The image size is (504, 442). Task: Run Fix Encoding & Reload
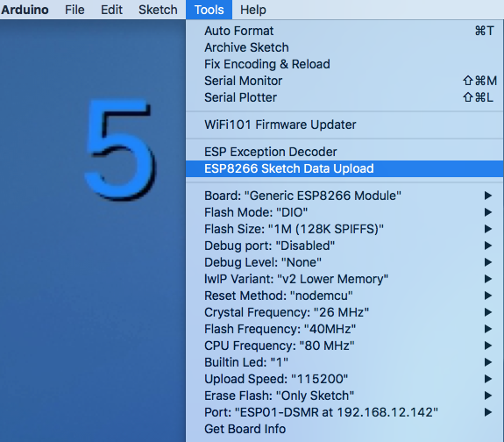tap(344, 64)
